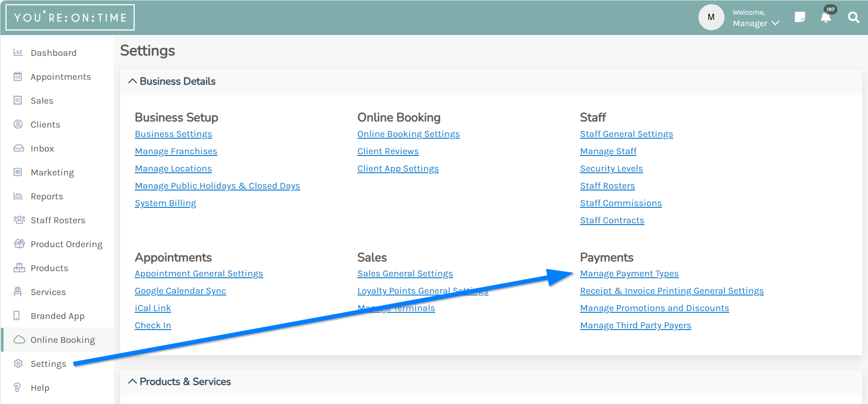Open Appointments from the sidebar
868x404 pixels.
pos(61,77)
